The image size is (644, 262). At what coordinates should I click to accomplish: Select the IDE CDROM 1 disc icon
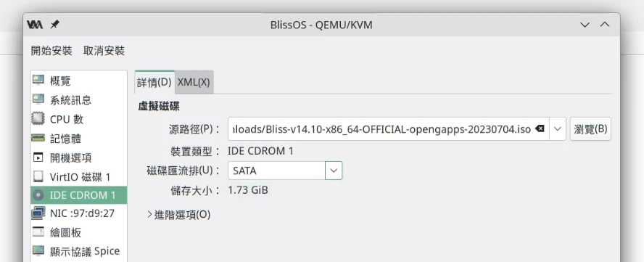38,195
